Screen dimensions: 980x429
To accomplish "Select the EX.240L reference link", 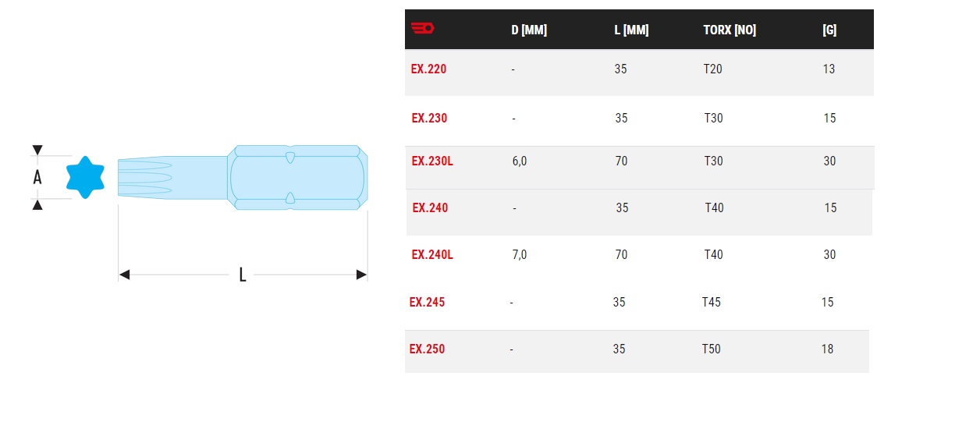I will coord(432,254).
